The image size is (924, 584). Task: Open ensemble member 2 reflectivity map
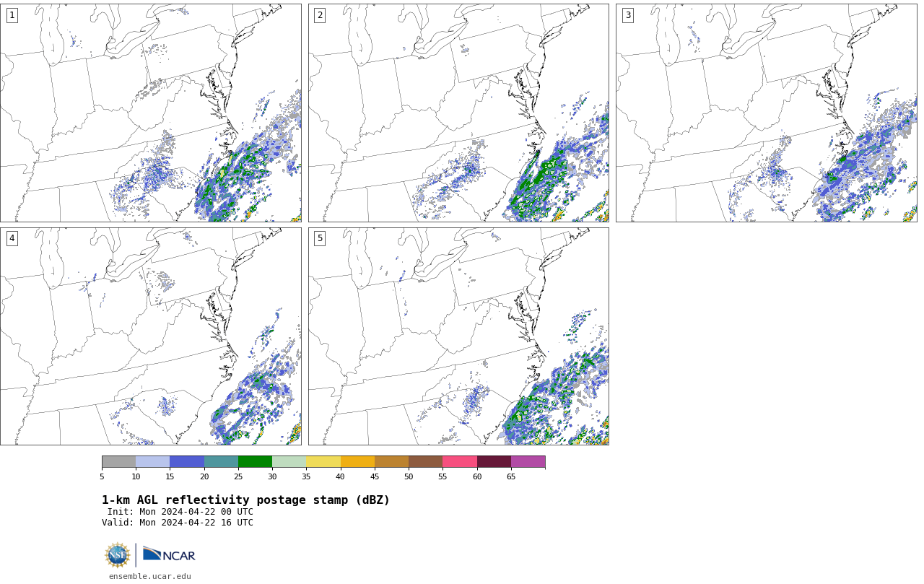pyautogui.click(x=458, y=113)
